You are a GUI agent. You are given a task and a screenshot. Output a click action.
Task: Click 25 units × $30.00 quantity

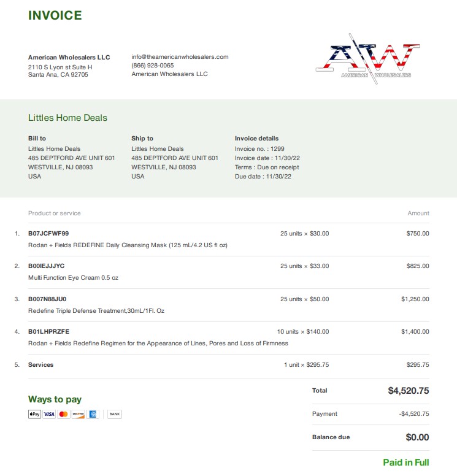tap(305, 234)
